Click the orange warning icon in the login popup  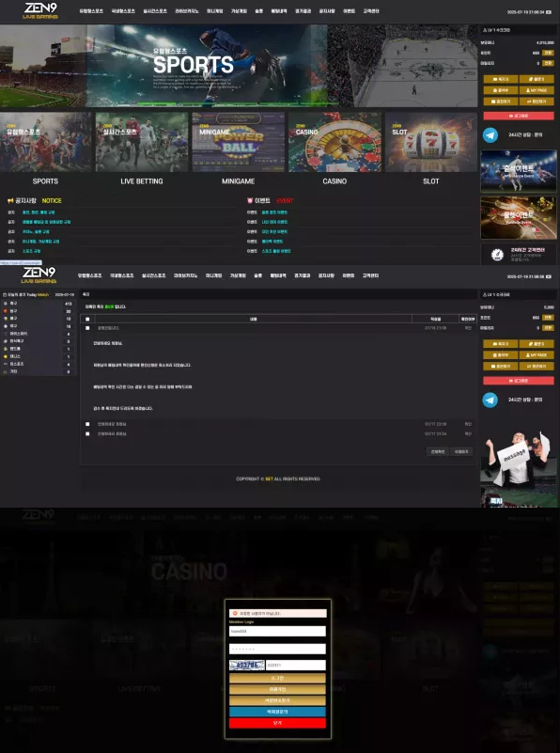[x=235, y=613]
